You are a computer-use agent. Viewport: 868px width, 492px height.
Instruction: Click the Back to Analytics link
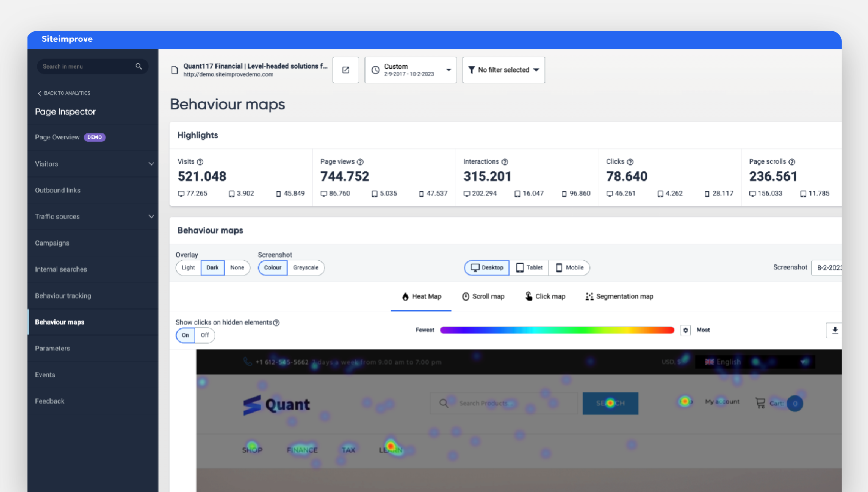(x=67, y=93)
